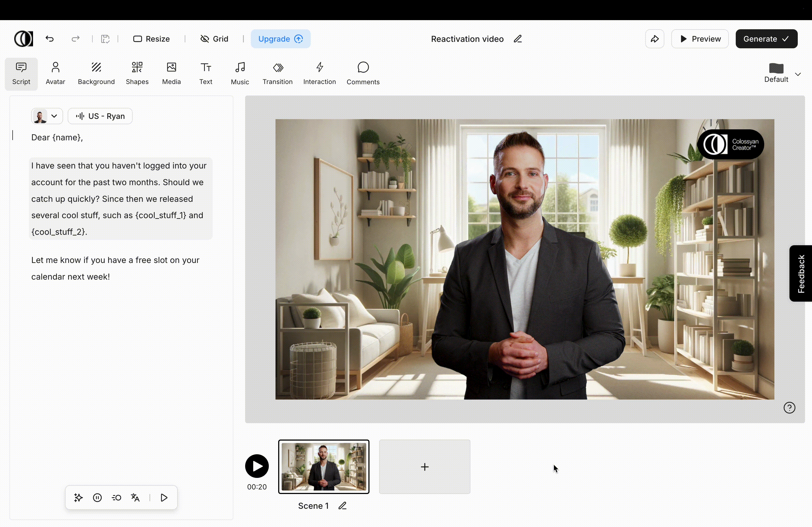The width and height of the screenshot is (812, 527).
Task: Click the AI script assistant sparkle icon
Action: (78, 498)
